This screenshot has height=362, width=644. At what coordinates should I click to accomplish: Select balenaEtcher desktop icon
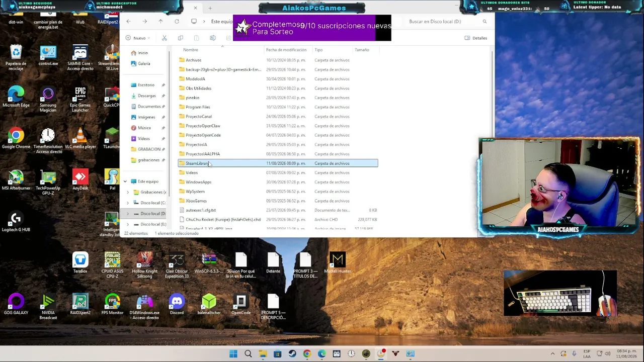(x=209, y=305)
